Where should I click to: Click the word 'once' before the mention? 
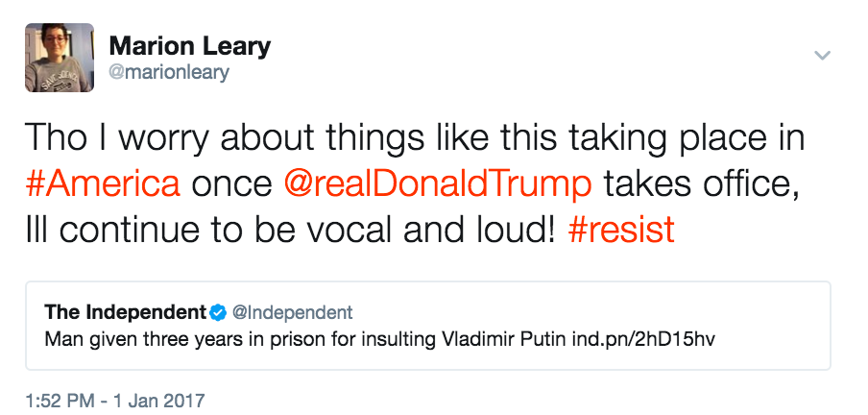(229, 183)
